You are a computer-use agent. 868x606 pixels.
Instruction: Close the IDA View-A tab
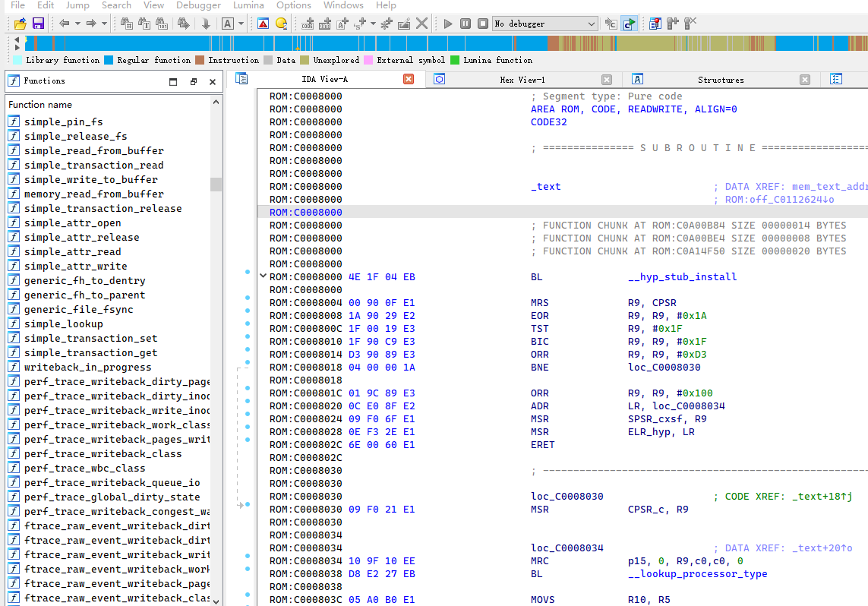click(409, 80)
